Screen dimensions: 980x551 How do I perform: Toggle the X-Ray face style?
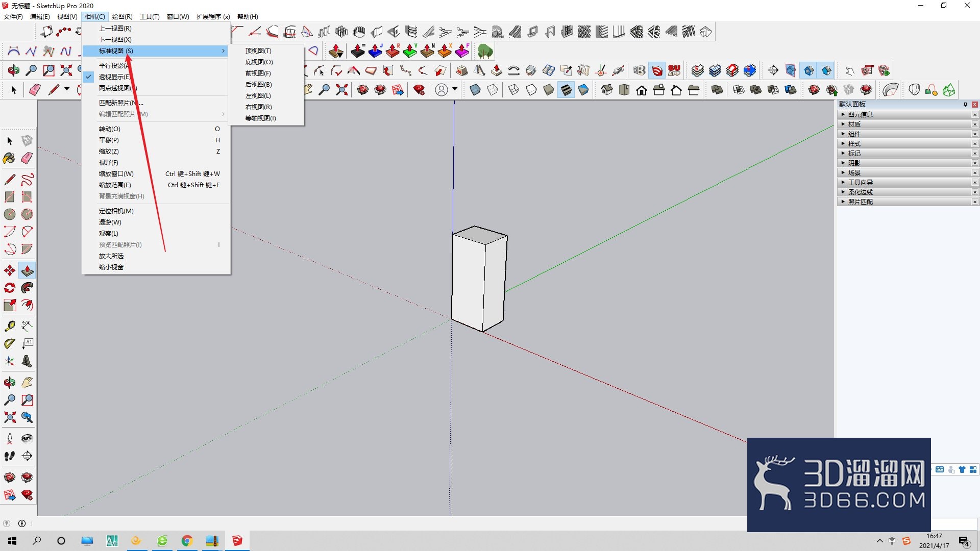(475, 90)
